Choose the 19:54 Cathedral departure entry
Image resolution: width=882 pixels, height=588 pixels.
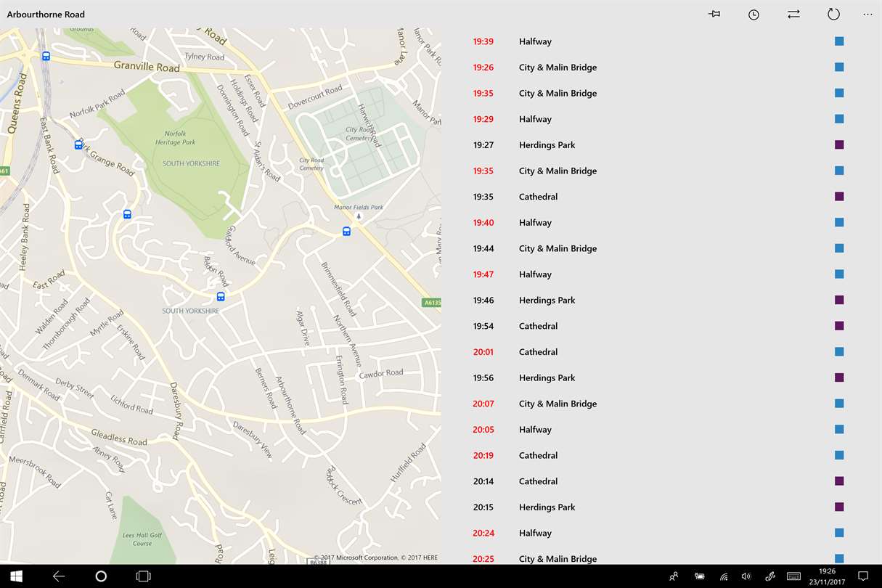pos(661,326)
